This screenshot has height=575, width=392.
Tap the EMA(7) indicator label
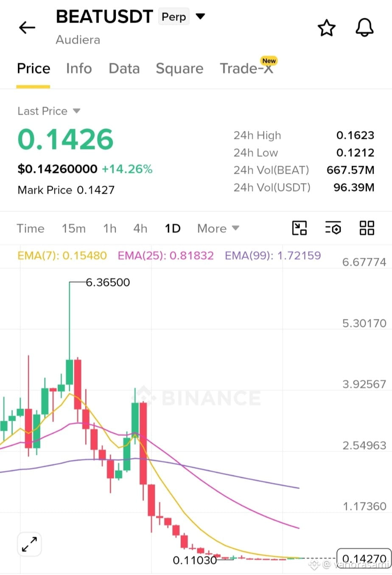tap(62, 256)
